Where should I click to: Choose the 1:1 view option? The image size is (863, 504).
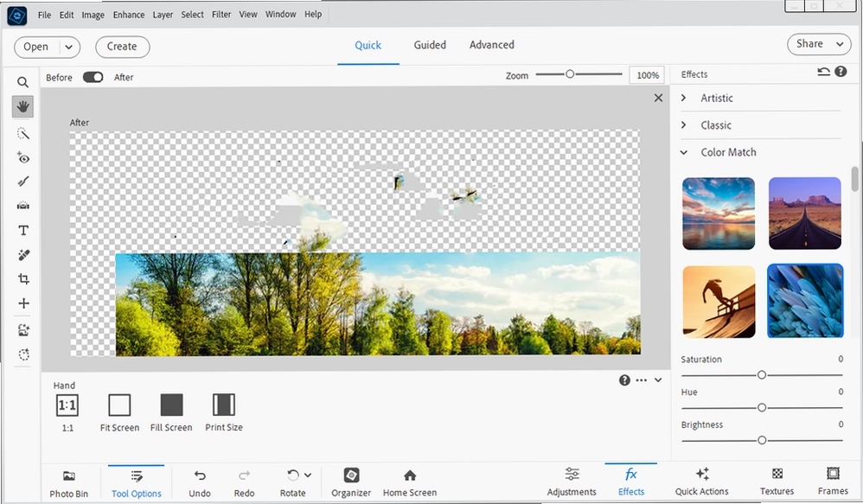click(x=67, y=412)
